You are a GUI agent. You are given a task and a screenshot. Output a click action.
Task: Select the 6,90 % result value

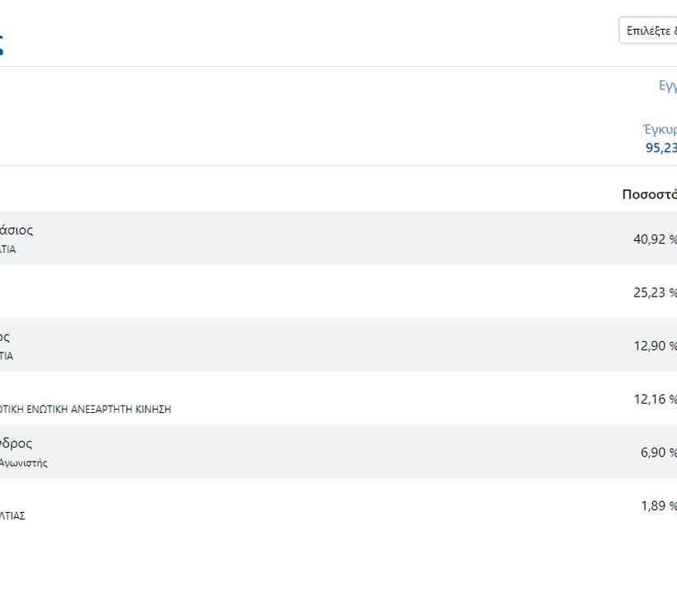pyautogui.click(x=658, y=453)
